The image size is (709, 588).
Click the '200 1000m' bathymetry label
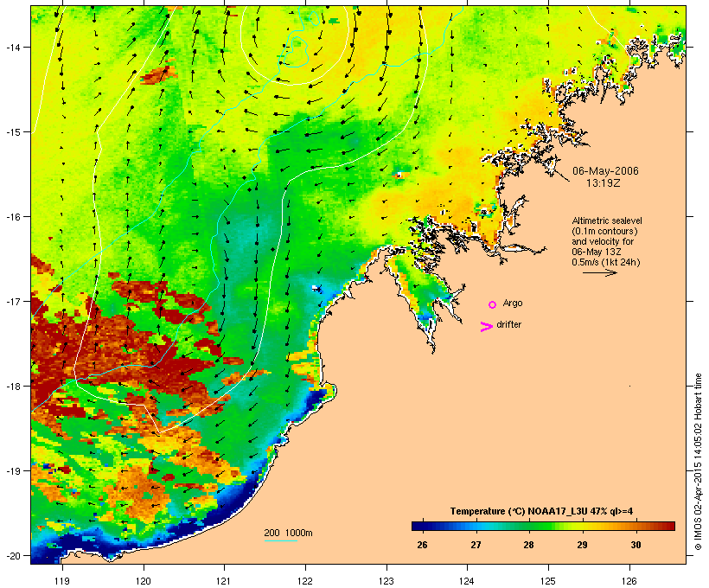(x=288, y=533)
